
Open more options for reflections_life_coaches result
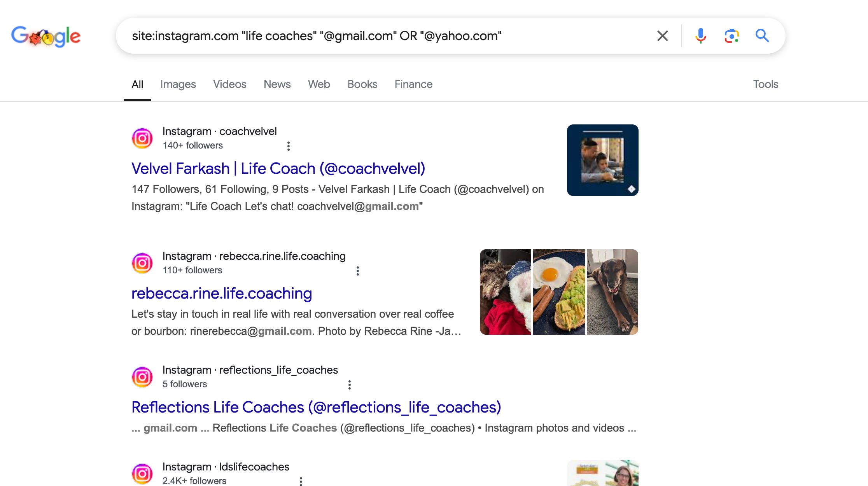(x=350, y=385)
